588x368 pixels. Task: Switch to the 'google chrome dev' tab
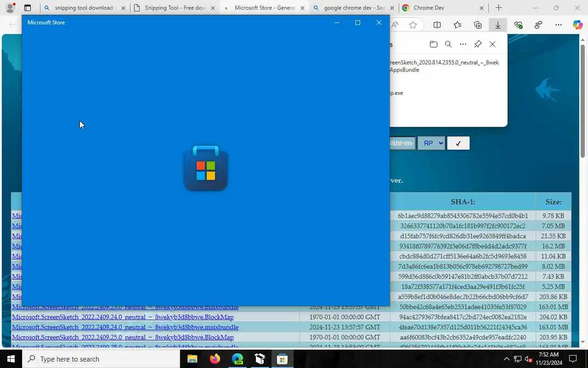[x=354, y=8]
